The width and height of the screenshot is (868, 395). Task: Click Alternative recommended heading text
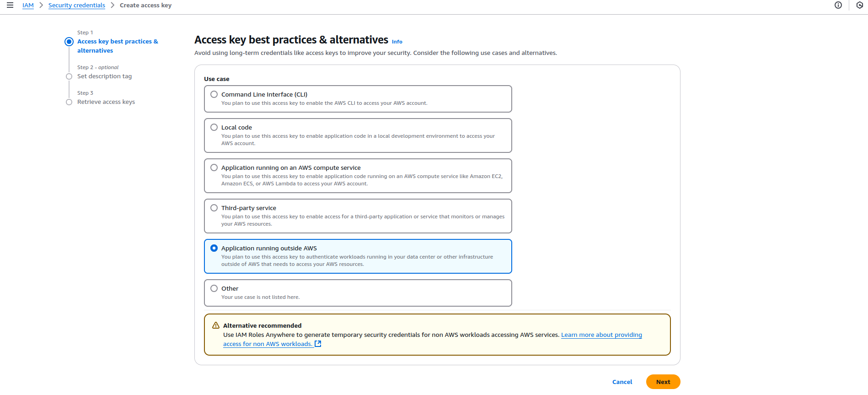[x=262, y=325]
